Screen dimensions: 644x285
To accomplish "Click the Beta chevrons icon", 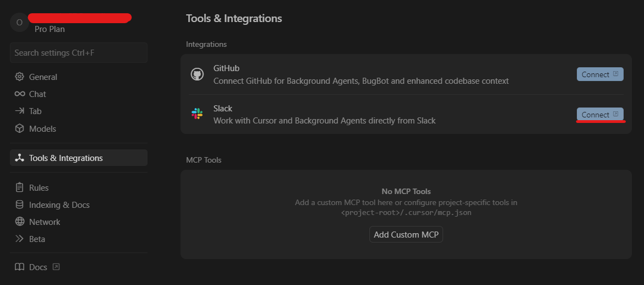I will (20, 239).
